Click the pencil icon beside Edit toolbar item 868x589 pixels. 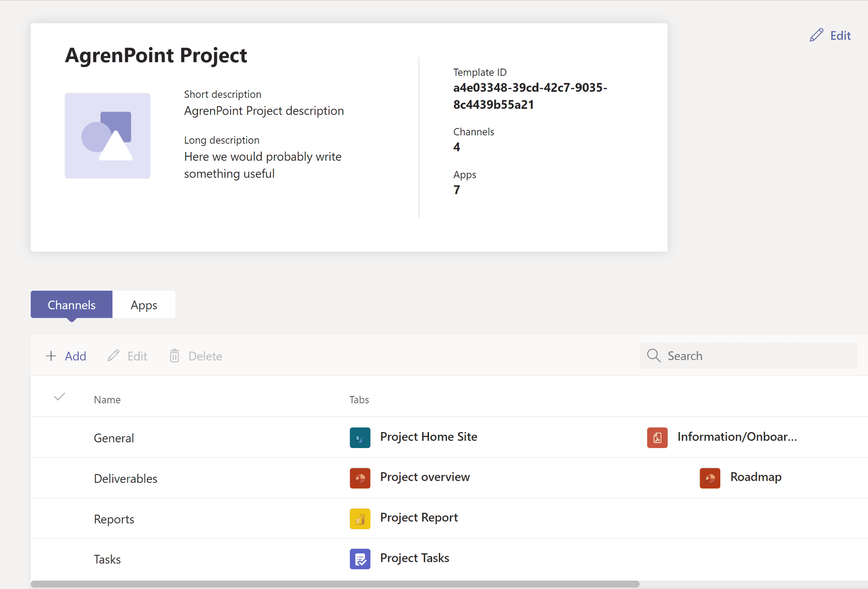[x=113, y=355]
